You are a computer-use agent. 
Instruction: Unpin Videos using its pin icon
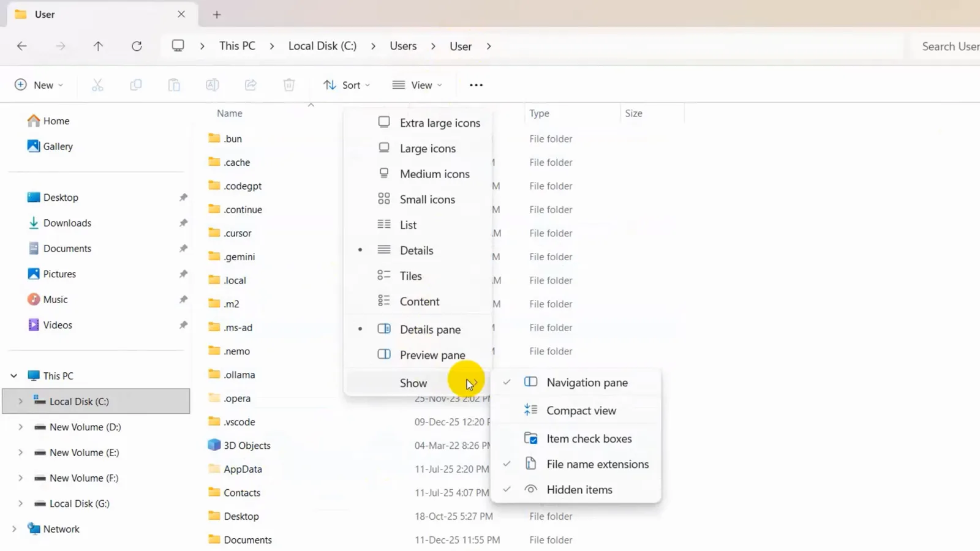click(183, 325)
